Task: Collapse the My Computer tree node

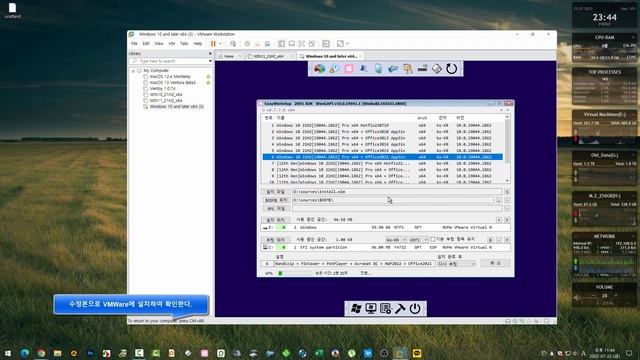Action: click(x=133, y=71)
